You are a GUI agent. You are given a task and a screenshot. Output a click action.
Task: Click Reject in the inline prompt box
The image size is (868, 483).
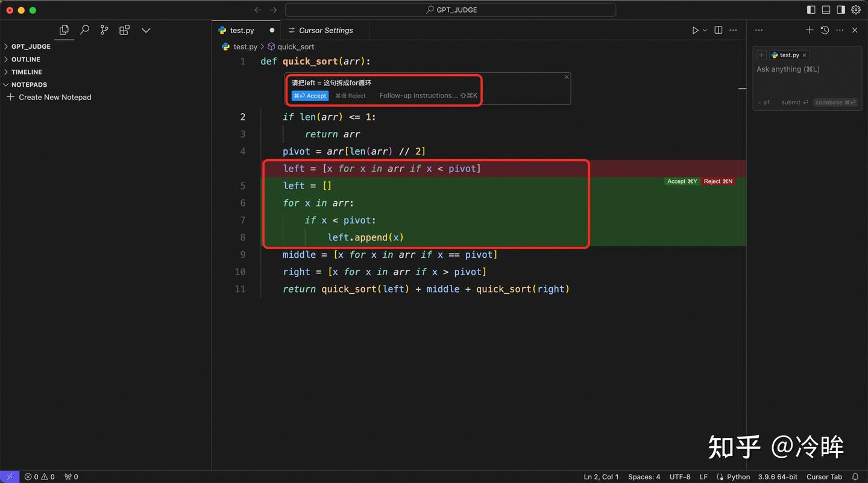pyautogui.click(x=351, y=96)
